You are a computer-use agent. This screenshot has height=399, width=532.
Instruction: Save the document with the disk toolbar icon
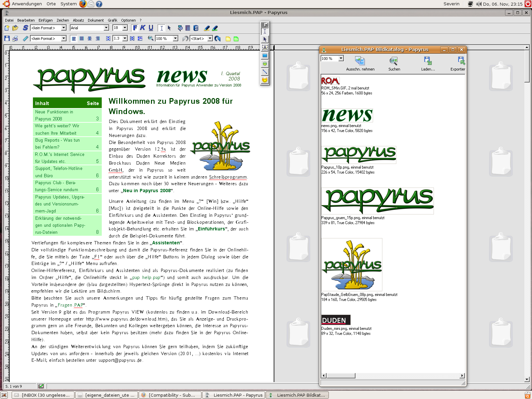coord(7,38)
